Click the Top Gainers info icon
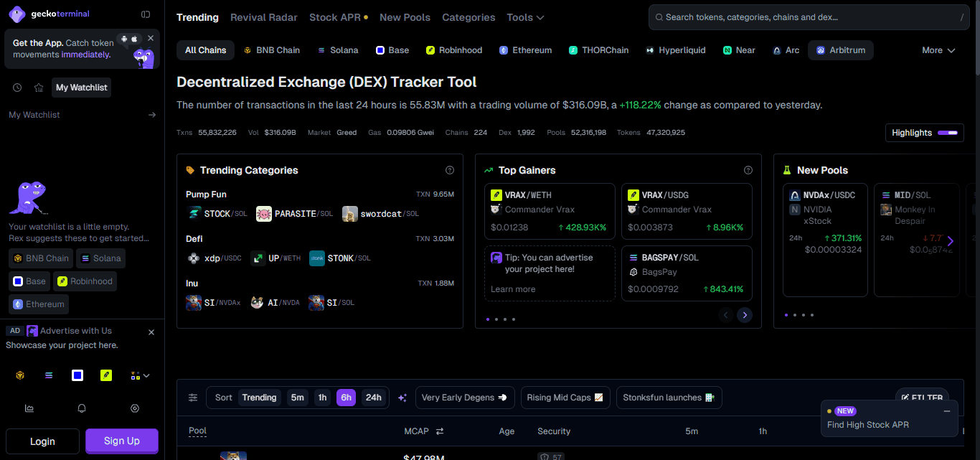The height and width of the screenshot is (460, 980). (748, 170)
